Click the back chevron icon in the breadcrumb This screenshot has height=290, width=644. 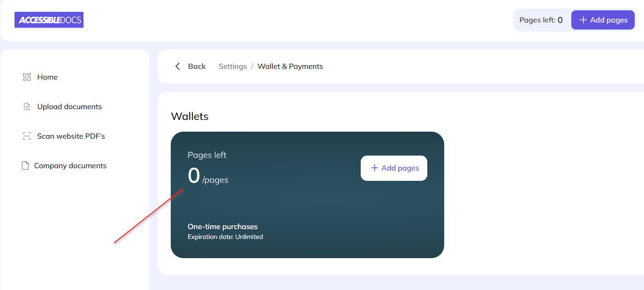pos(177,66)
